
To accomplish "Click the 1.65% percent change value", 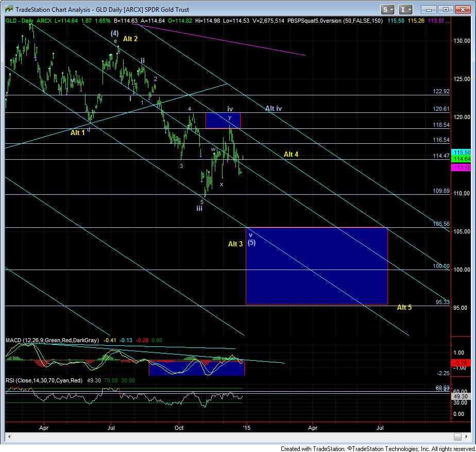I will (103, 21).
